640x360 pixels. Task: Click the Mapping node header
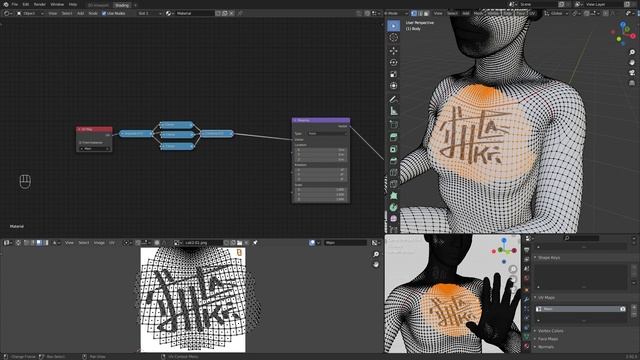click(321, 120)
